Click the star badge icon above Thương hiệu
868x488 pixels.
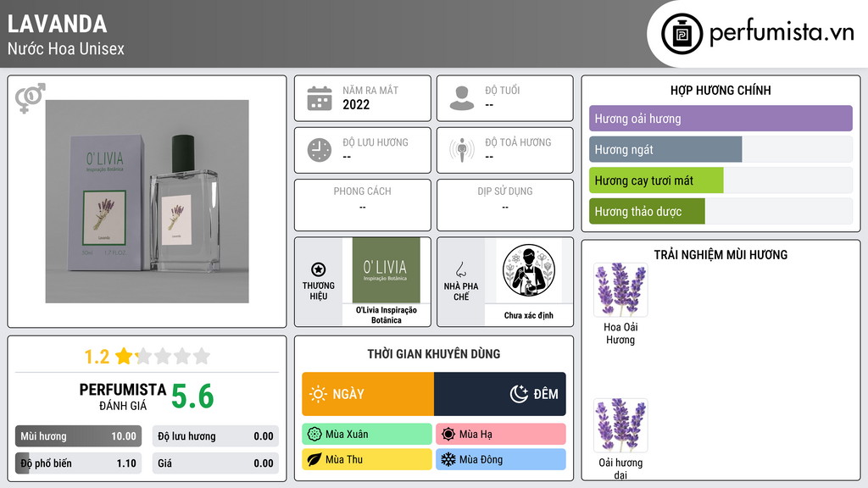(x=319, y=269)
